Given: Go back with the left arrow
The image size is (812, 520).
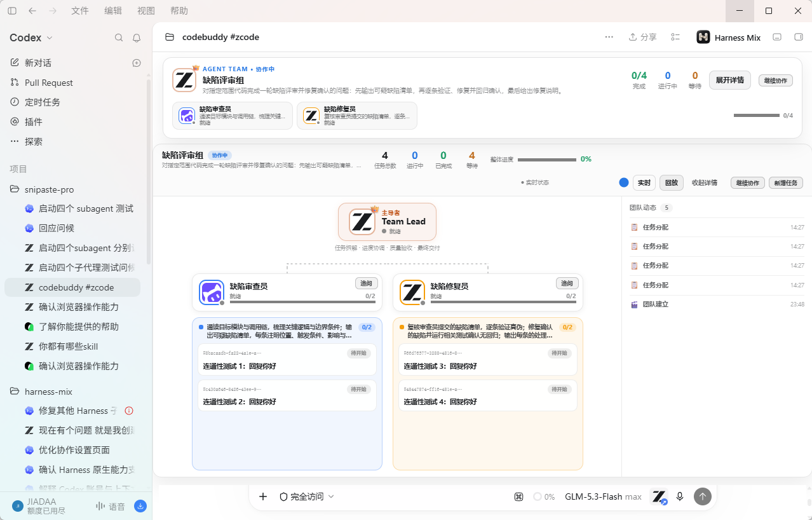Looking at the screenshot, I should pyautogui.click(x=32, y=11).
